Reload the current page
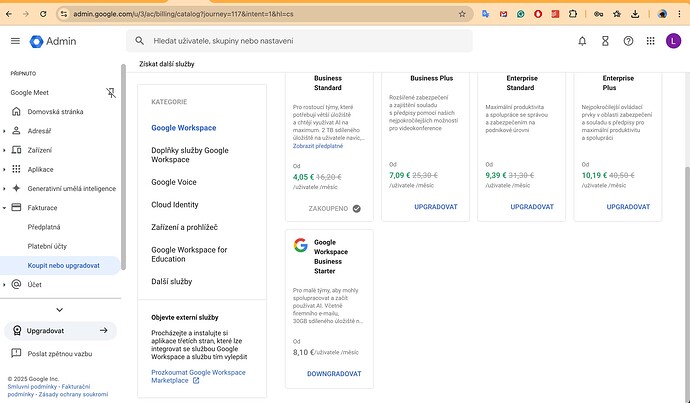The height and width of the screenshot is (403, 690). point(43,14)
